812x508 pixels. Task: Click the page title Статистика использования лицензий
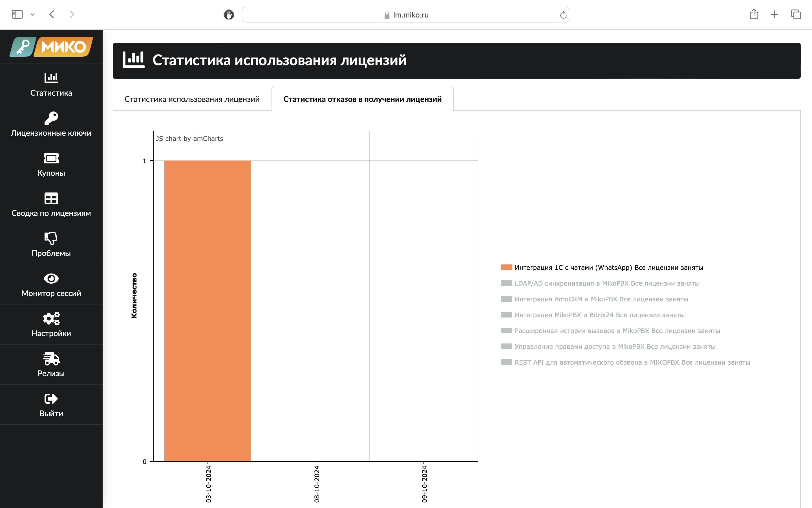pos(279,60)
